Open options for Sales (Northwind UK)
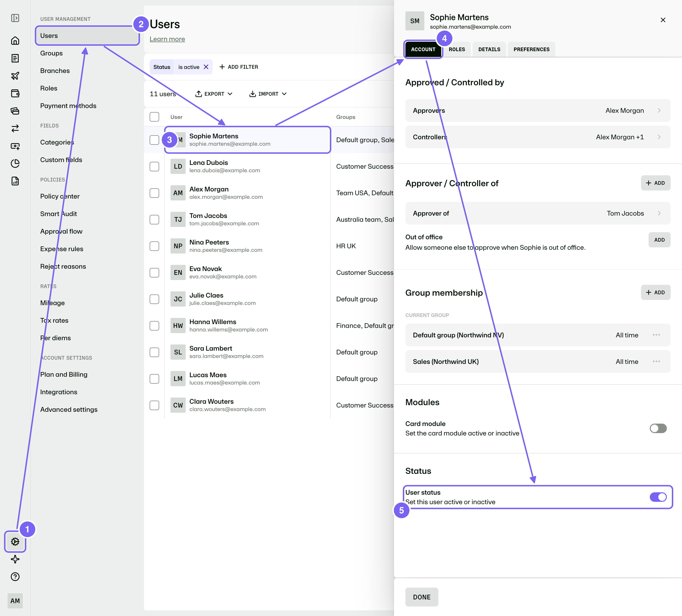Viewport: 682px width, 616px height. click(x=656, y=362)
